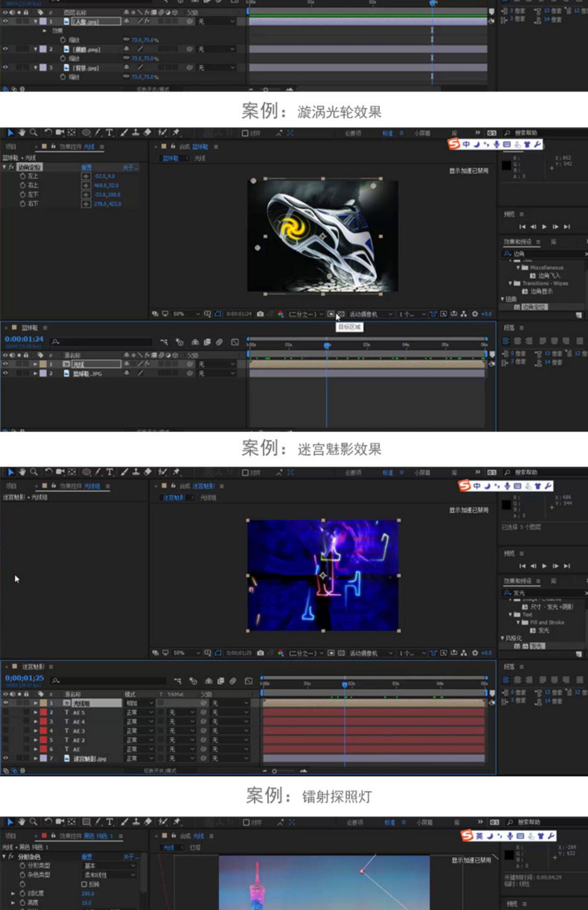Screen dimensions: 588x910
Task: Play the preview in the 篮球鞋 screenshot
Action: coord(544,227)
